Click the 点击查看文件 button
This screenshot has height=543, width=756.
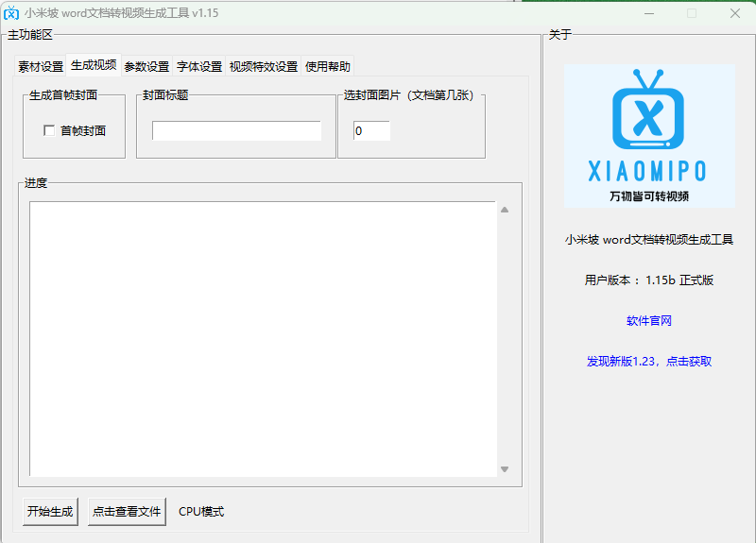127,512
